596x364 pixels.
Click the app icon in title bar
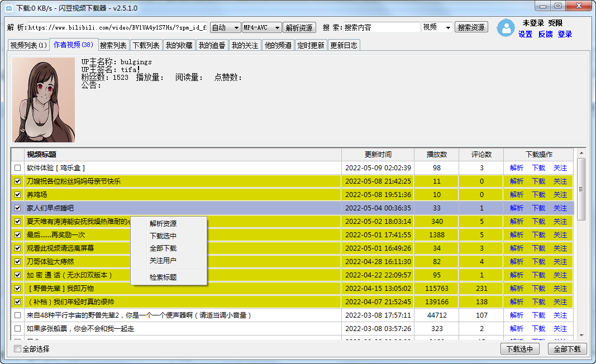8,8
